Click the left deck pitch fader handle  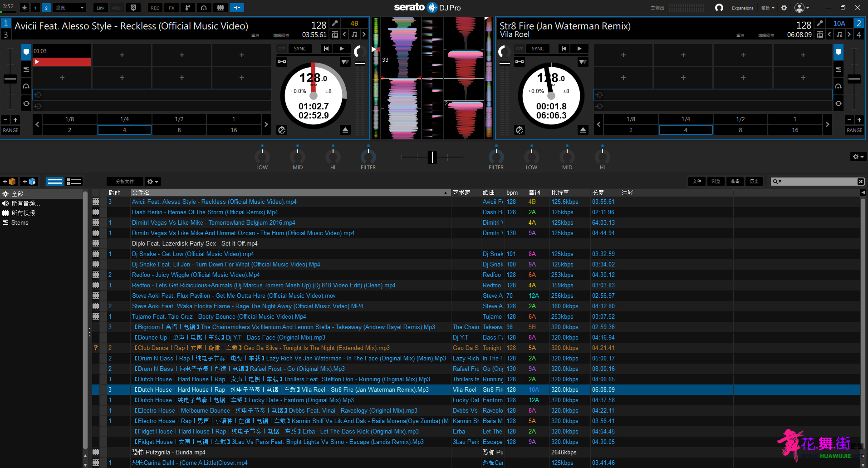click(x=10, y=79)
